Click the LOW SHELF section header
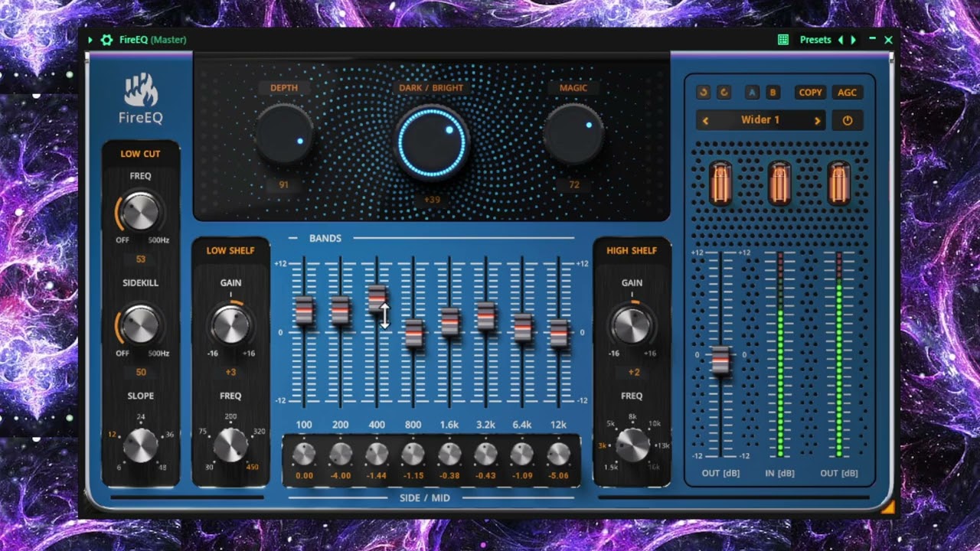 click(230, 250)
